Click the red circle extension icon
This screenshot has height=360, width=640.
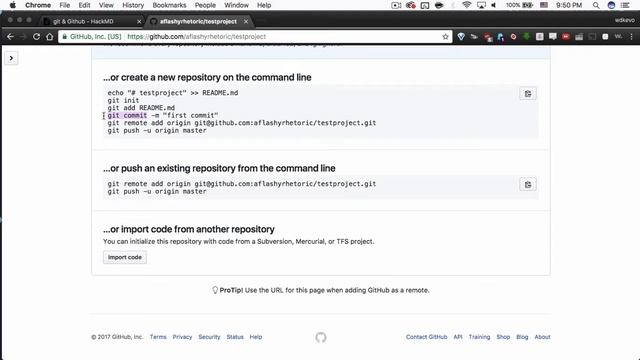(x=513, y=37)
